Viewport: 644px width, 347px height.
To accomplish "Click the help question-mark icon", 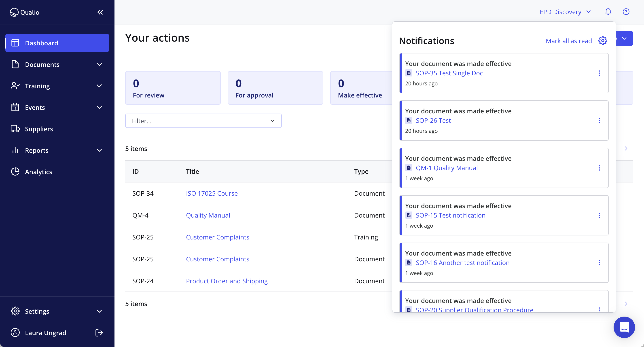I will pos(626,11).
